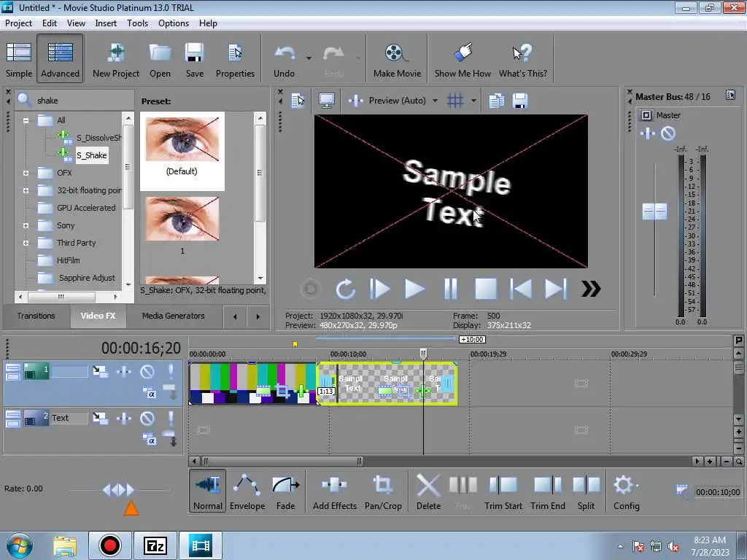Viewport: 747px width, 560px height.
Task: Solo the Text track
Action: (x=171, y=418)
